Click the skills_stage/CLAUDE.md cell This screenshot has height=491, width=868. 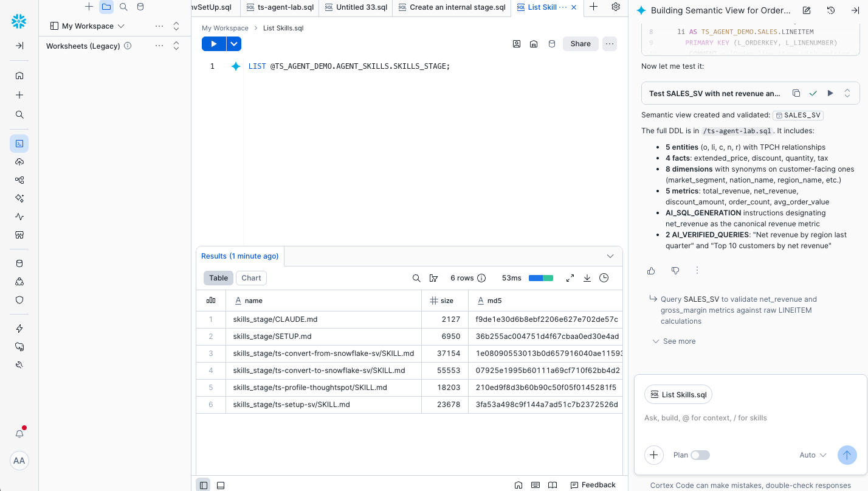tap(323, 319)
